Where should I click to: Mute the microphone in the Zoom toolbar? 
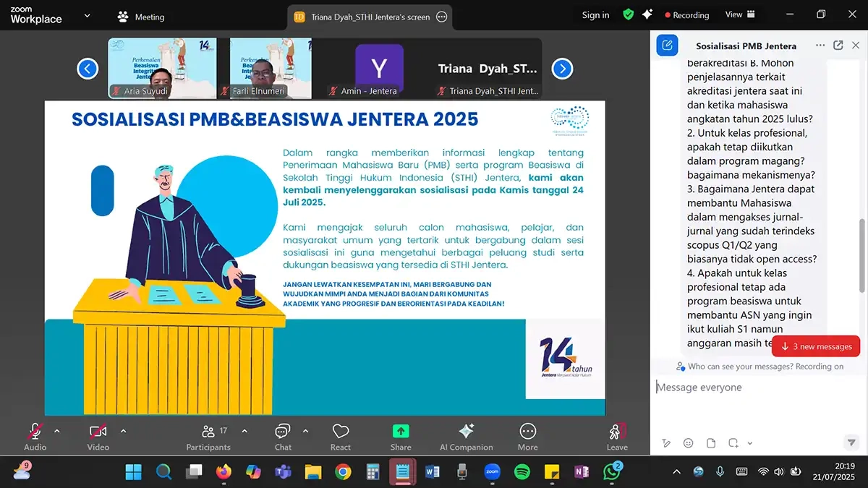click(x=35, y=430)
